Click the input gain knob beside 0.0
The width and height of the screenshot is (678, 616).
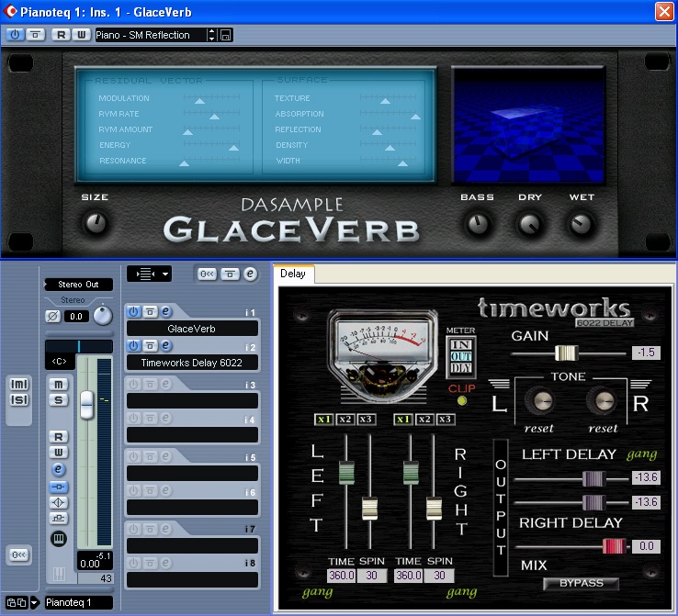pyautogui.click(x=103, y=316)
